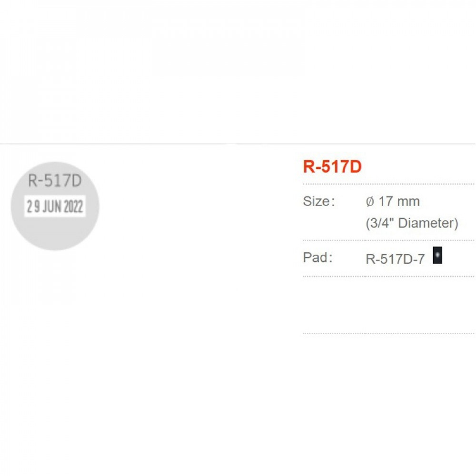Select the R-517D-7 pad model text
This screenshot has height=476, width=476.
pyautogui.click(x=395, y=259)
